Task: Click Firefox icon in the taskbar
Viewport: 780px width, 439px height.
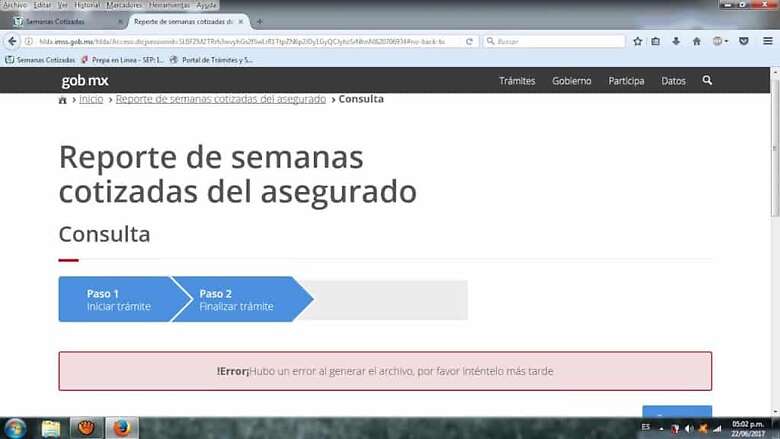Action: point(121,428)
